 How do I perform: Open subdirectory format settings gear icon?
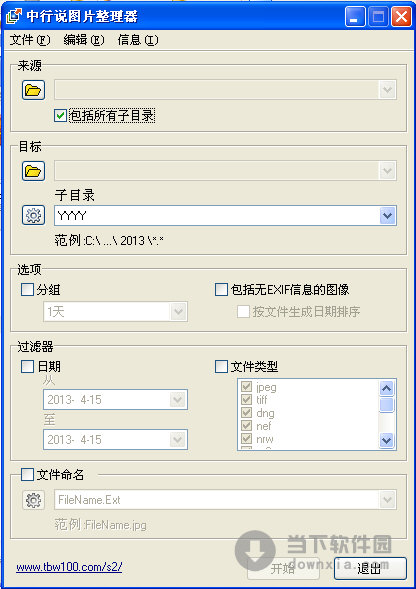click(33, 215)
